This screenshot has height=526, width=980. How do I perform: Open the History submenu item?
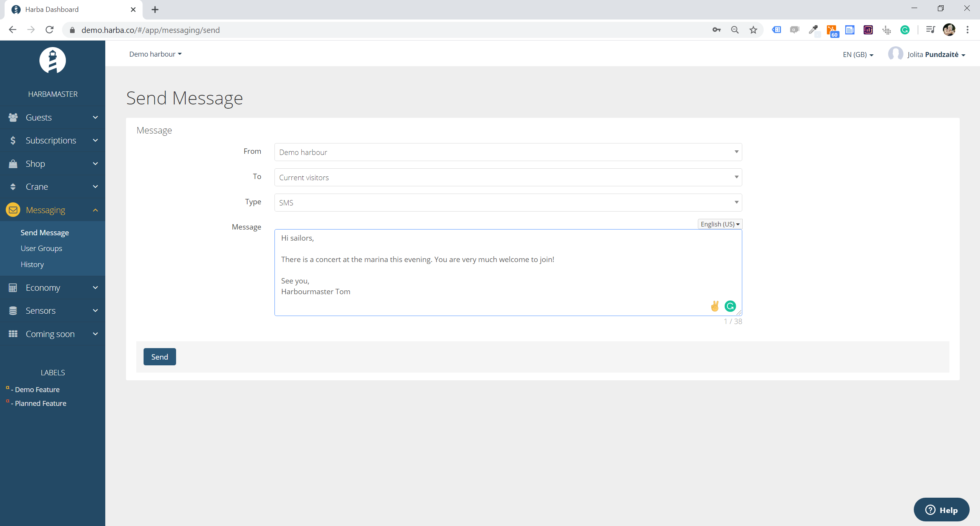[32, 264]
